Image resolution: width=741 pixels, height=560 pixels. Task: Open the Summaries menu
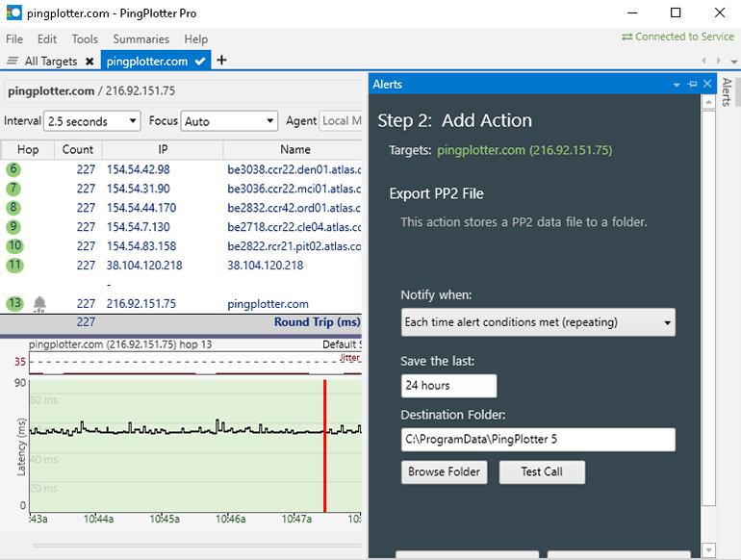141,39
